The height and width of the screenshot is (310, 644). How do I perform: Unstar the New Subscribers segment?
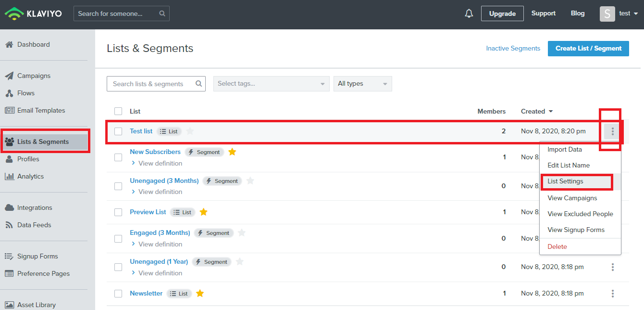click(x=232, y=152)
